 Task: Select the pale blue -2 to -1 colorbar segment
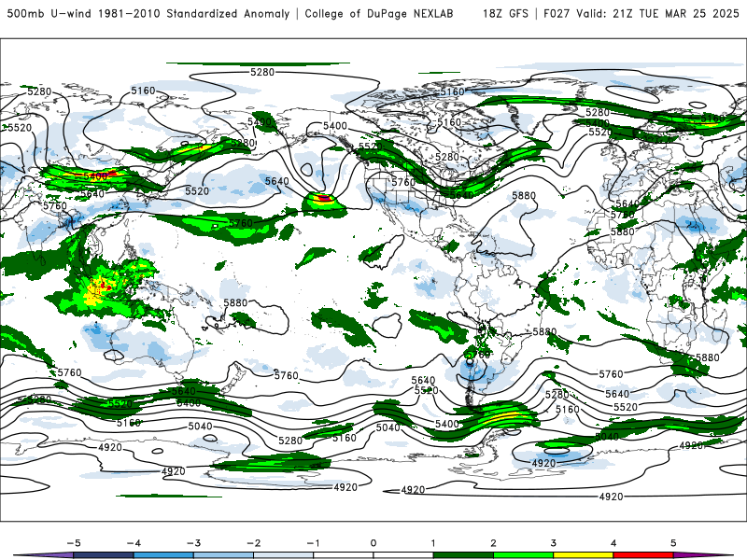point(284,555)
